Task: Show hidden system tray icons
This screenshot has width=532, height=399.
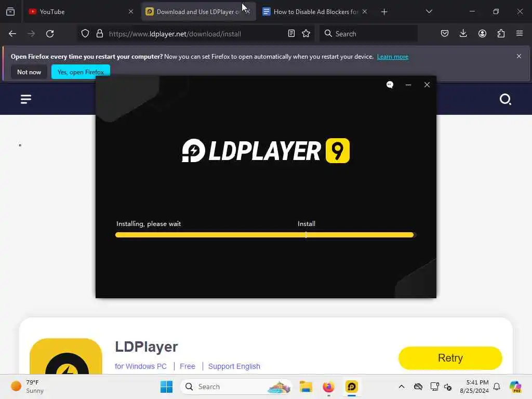Action: coord(402,387)
